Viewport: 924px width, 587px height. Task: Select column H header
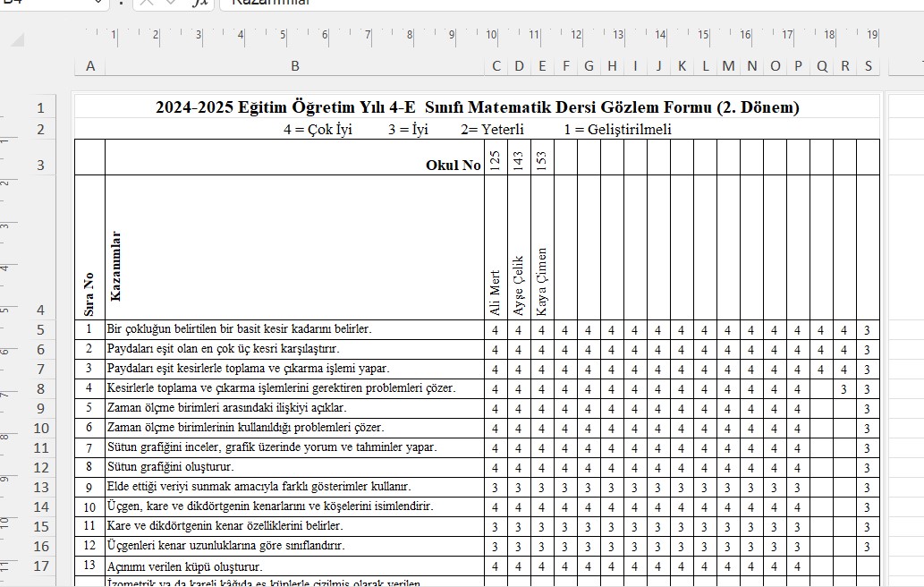pos(612,66)
